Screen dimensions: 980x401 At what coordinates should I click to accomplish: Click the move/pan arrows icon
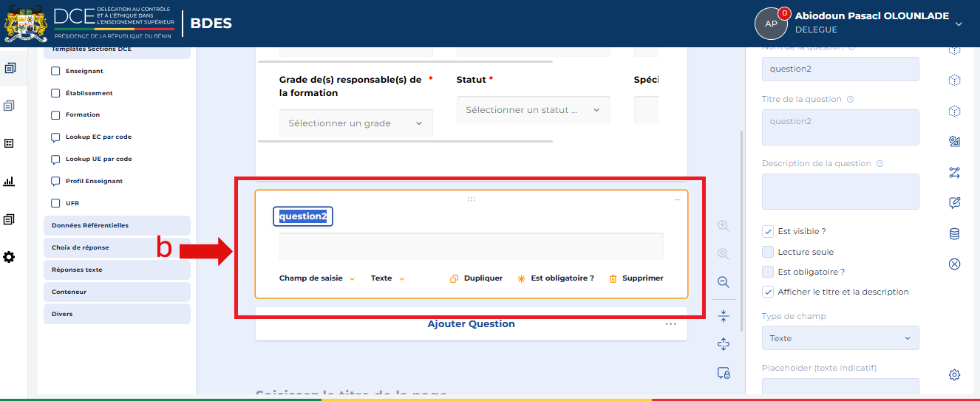pyautogui.click(x=724, y=344)
